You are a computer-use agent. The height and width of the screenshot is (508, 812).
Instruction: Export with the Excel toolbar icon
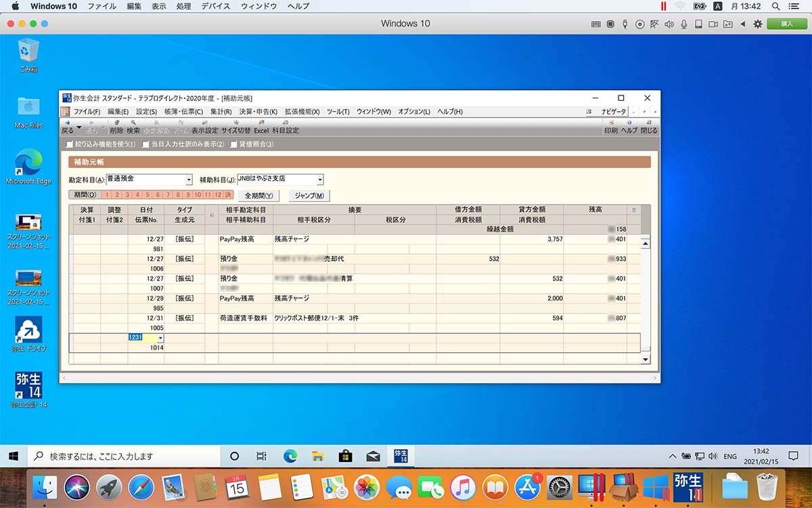coord(261,127)
